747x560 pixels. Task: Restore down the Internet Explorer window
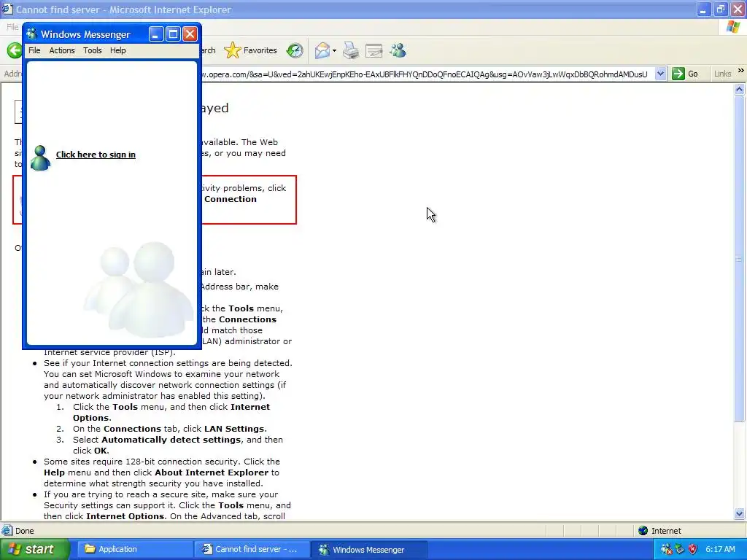click(x=720, y=9)
